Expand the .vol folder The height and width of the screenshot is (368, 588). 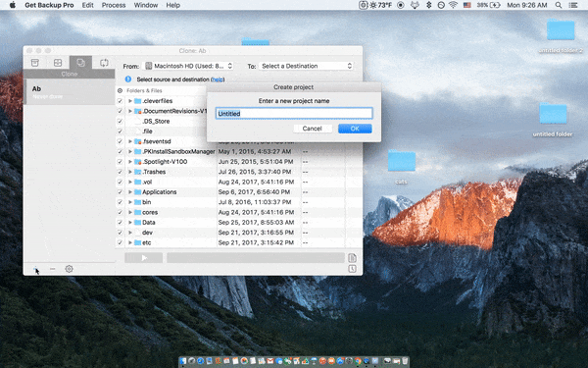tap(130, 183)
